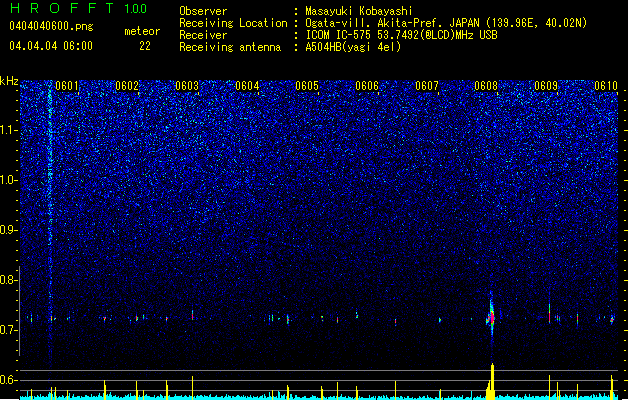Click the 0.8 kHz axis label
Image resolution: width=629 pixels, height=400 pixels.
(x=8, y=280)
